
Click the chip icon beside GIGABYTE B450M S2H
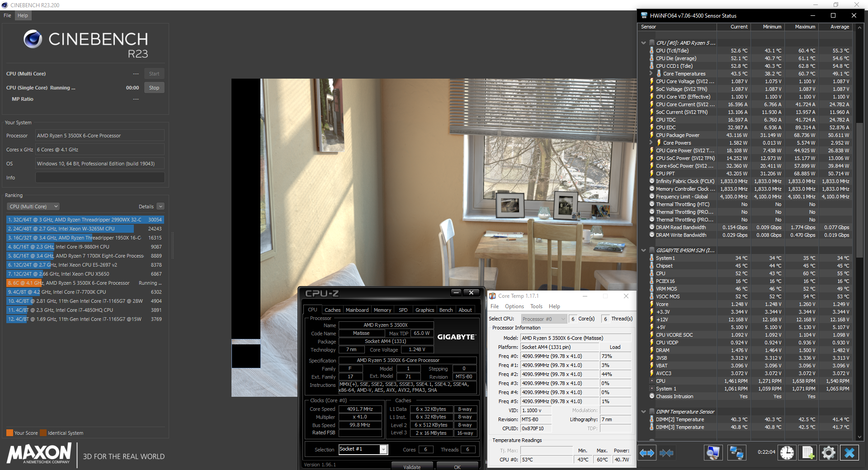(x=651, y=250)
